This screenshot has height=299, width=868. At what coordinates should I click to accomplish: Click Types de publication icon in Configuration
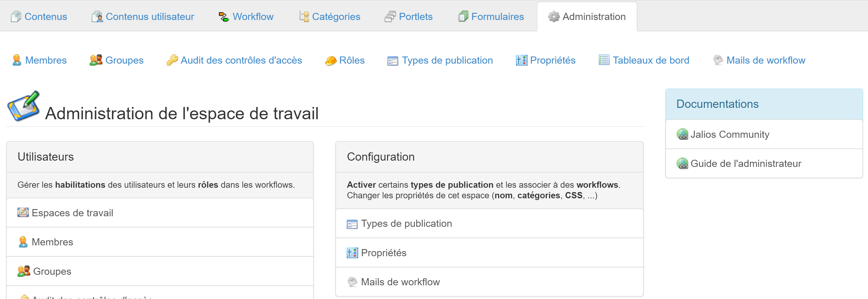coord(352,224)
